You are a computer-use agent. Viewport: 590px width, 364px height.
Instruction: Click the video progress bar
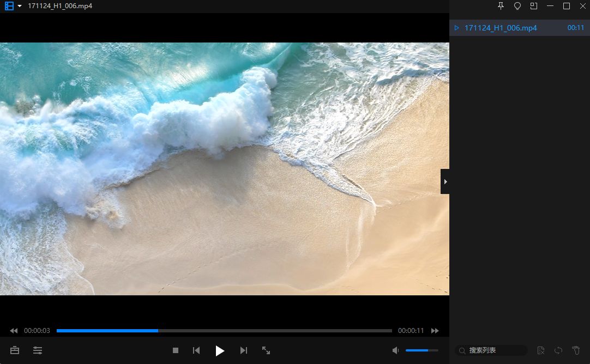click(224, 331)
